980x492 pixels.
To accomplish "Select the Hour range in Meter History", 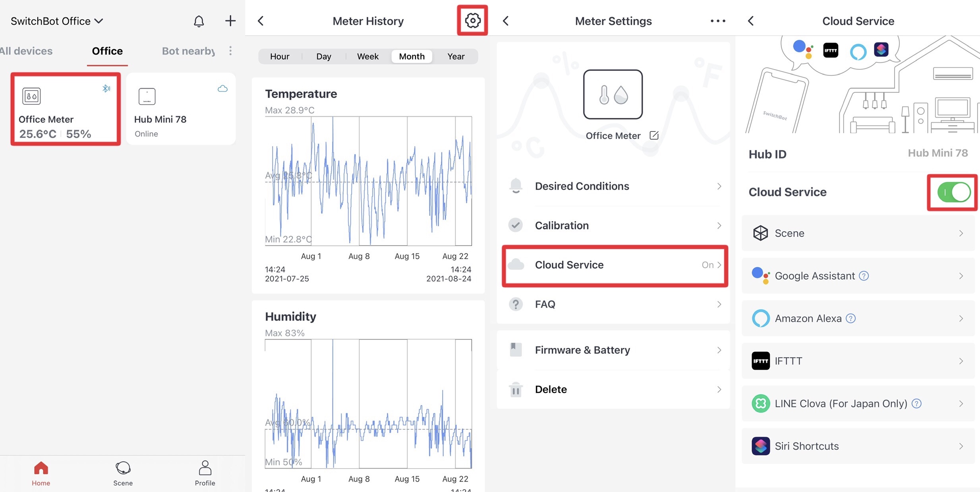I will tap(280, 56).
